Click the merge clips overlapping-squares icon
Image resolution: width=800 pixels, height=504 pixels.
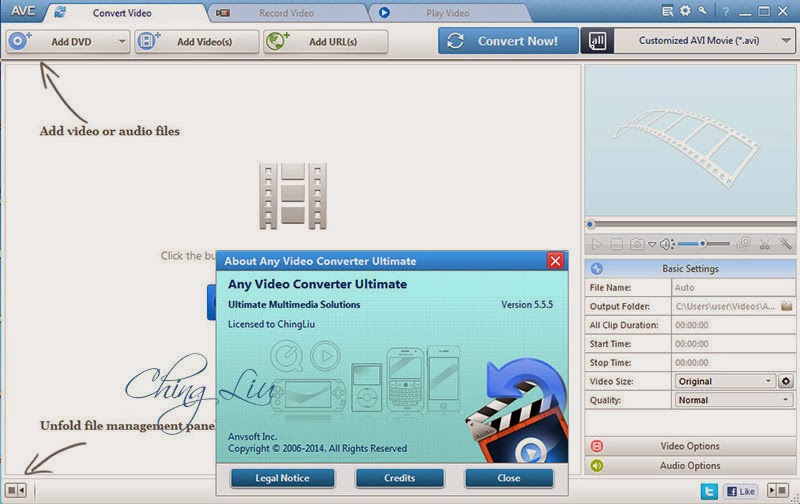coord(743,244)
